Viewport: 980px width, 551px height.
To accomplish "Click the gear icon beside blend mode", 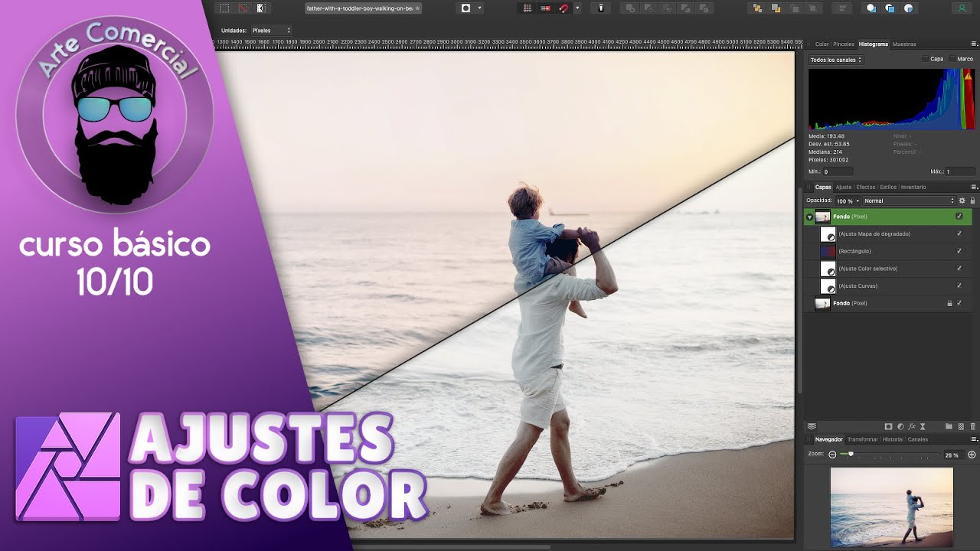I will 962,201.
